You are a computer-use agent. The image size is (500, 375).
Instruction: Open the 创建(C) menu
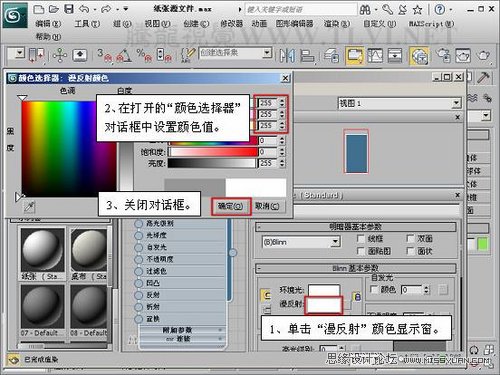(x=196, y=24)
